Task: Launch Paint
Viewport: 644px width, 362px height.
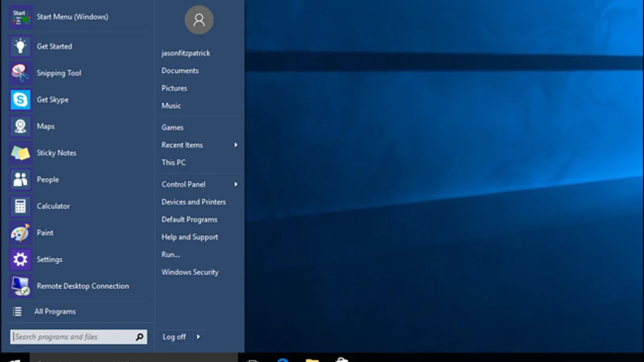Action: click(78, 232)
